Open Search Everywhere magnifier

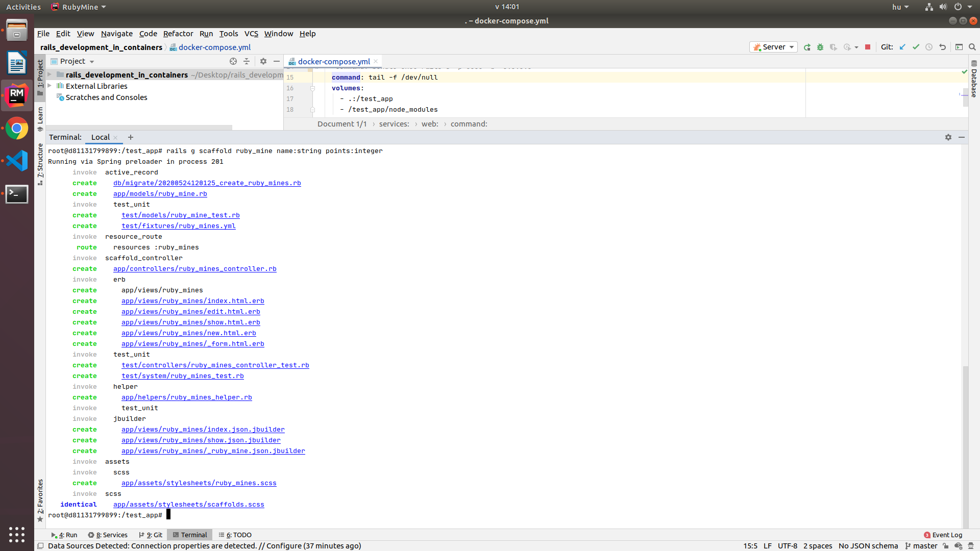972,47
